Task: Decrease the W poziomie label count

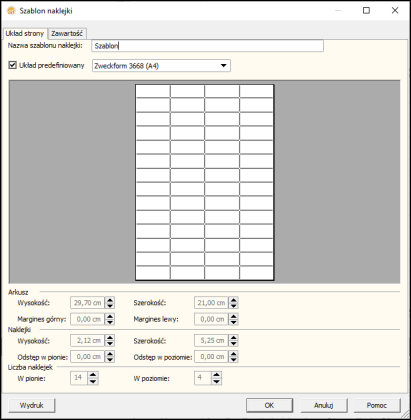Action: coord(216,381)
